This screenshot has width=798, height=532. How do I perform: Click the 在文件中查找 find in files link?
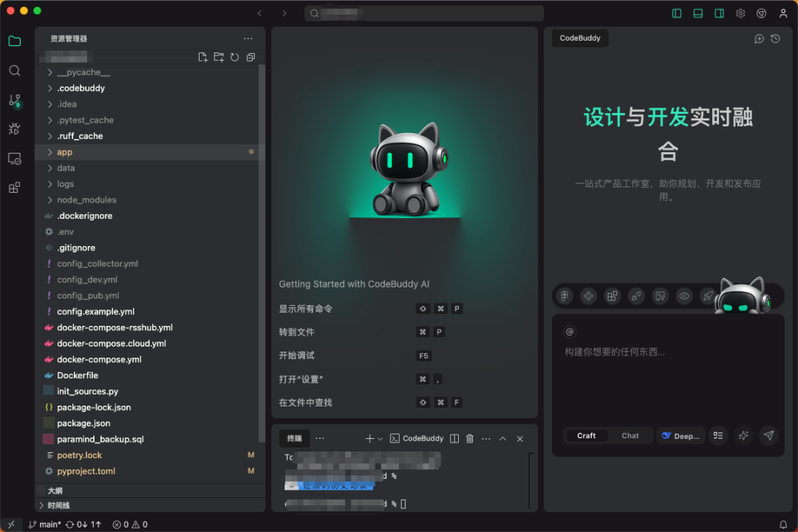[305, 402]
